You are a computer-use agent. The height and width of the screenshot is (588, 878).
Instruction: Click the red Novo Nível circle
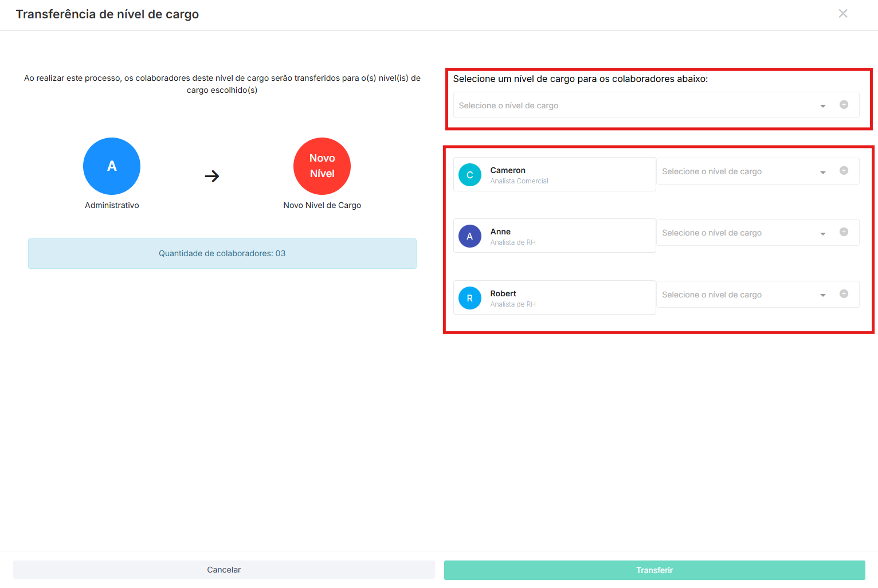[322, 166]
